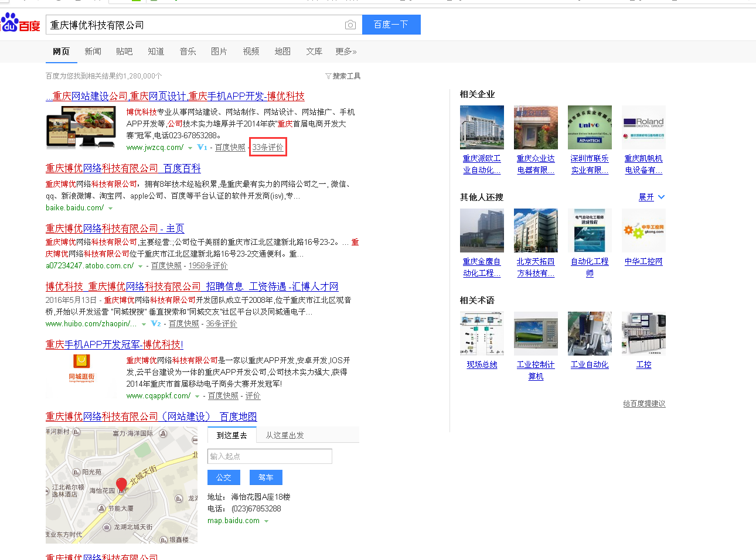This screenshot has height=560, width=756.
Task: Open 工控 term link
Action: point(643,364)
